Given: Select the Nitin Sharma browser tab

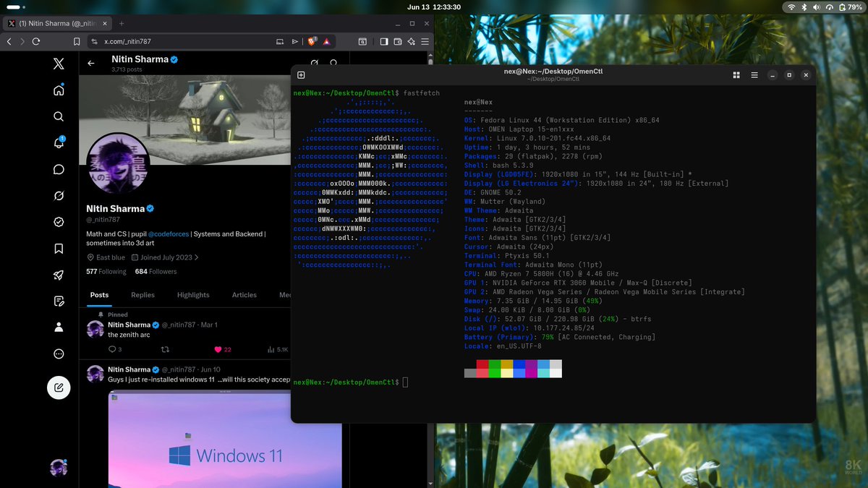Looking at the screenshot, I should click(56, 24).
